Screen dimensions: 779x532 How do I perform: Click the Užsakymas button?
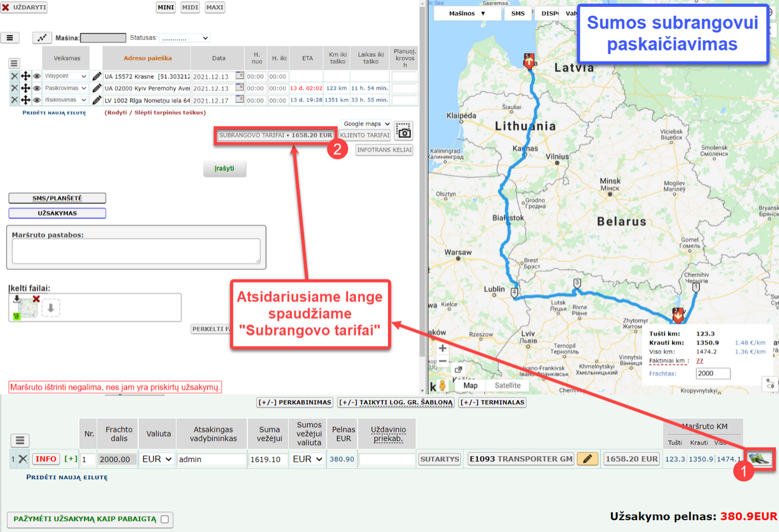[x=57, y=213]
